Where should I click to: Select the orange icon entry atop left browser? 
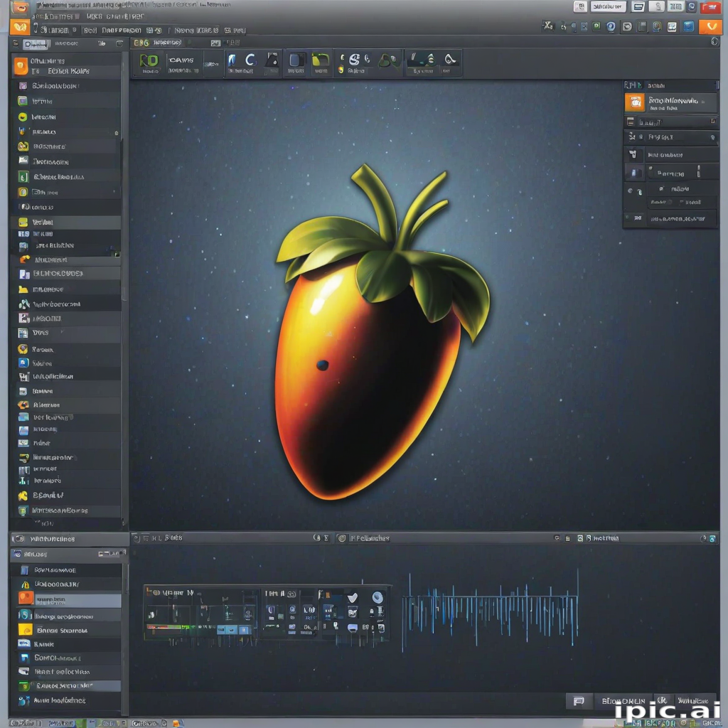point(66,66)
